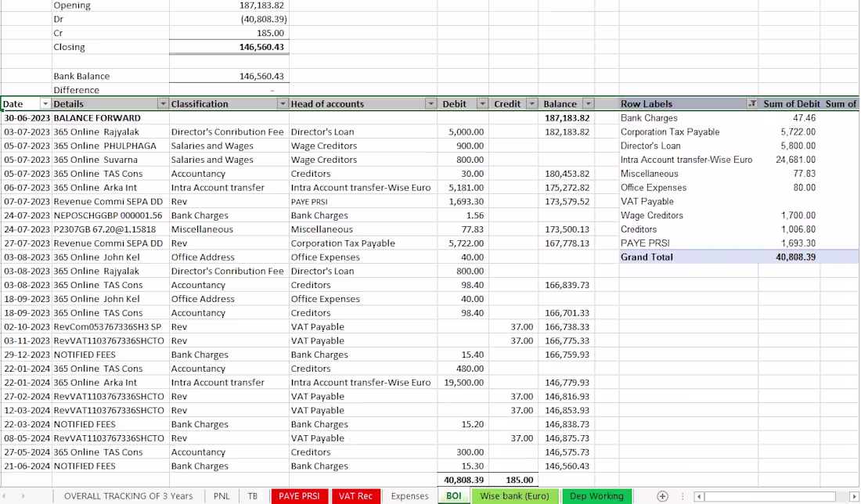Open the Head of accounts filter dropdown
Image resolution: width=861 pixels, height=504 pixels.
point(430,104)
